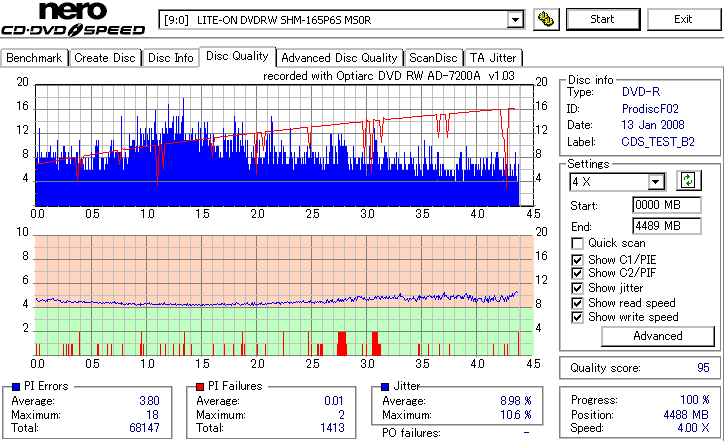
Task: Click the Nero CD-DVD Speed logo
Action: pyautogui.click(x=73, y=19)
